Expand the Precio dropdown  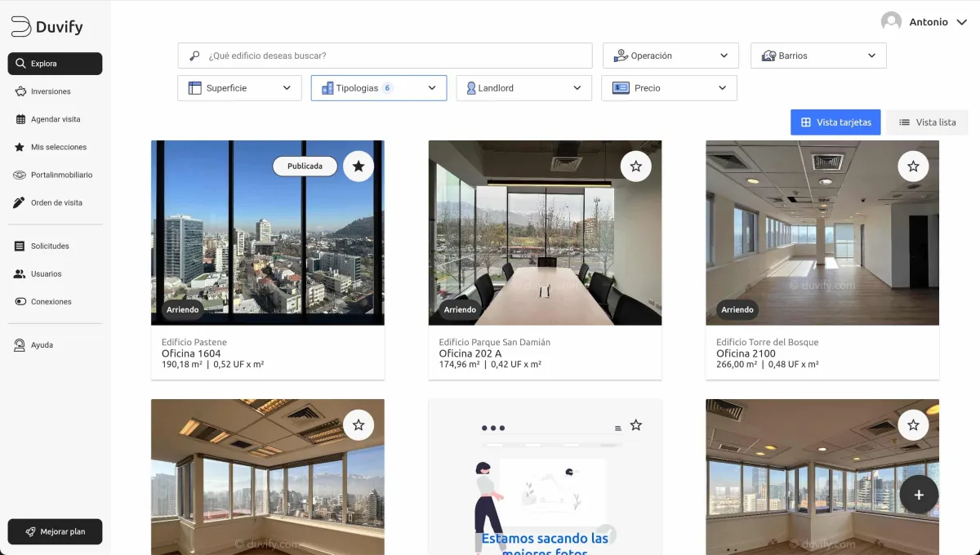coord(669,88)
